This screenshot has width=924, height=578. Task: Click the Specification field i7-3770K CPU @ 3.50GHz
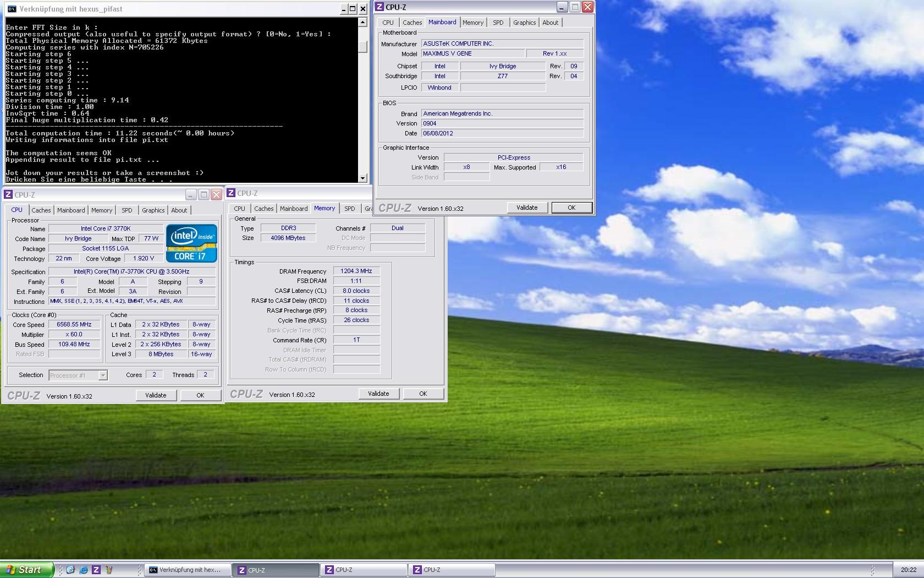[132, 271]
